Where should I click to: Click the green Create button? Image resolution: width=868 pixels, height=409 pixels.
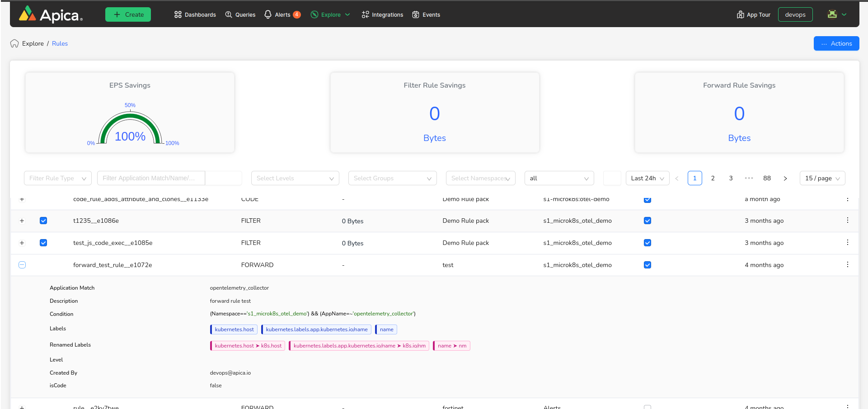(x=128, y=14)
